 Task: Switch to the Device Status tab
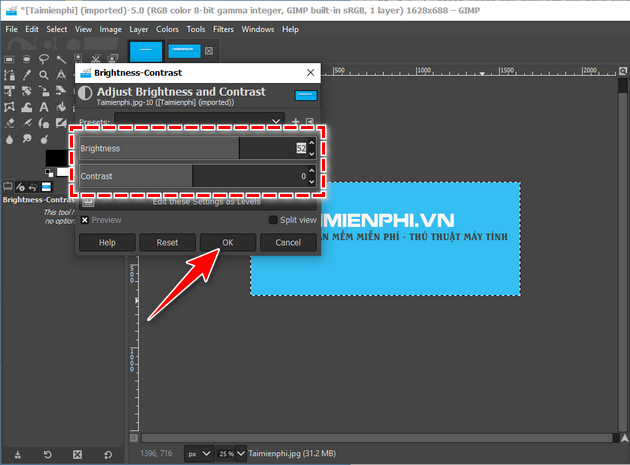[x=20, y=186]
